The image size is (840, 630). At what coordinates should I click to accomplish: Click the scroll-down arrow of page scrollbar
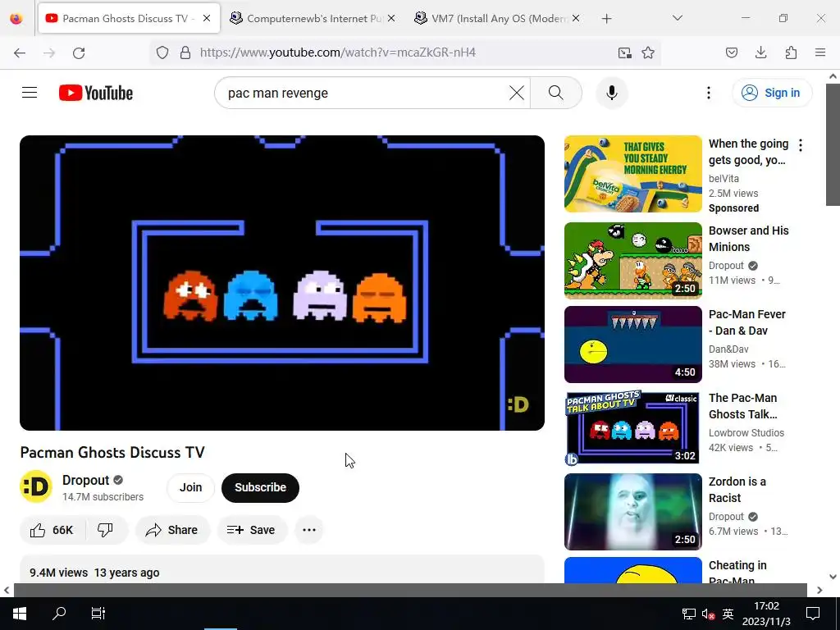(x=833, y=577)
